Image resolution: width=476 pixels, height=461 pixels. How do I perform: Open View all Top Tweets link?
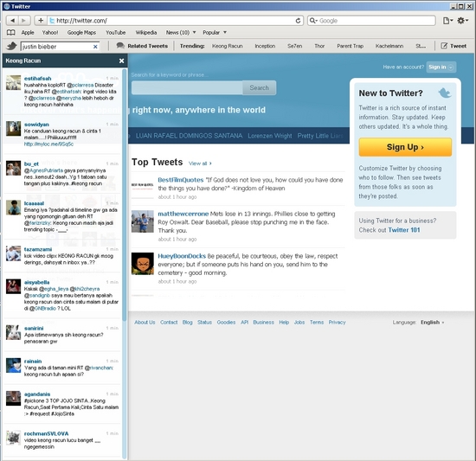click(200, 163)
